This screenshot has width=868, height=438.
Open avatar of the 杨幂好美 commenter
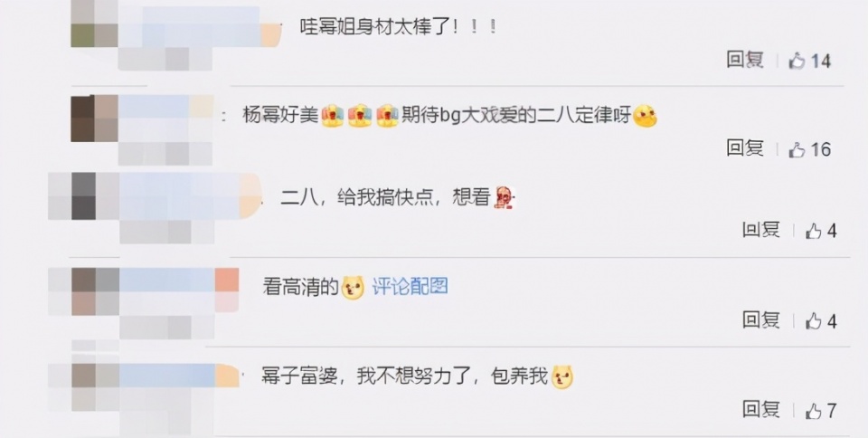pyautogui.click(x=94, y=119)
